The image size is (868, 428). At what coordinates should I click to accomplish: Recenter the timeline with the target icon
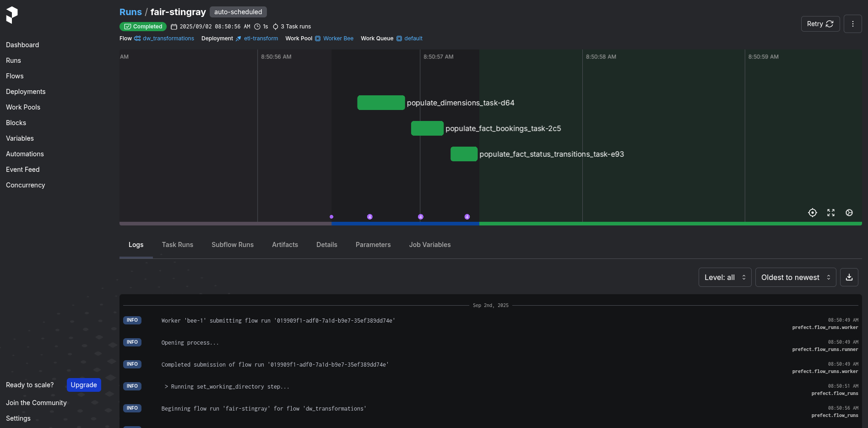pyautogui.click(x=812, y=213)
